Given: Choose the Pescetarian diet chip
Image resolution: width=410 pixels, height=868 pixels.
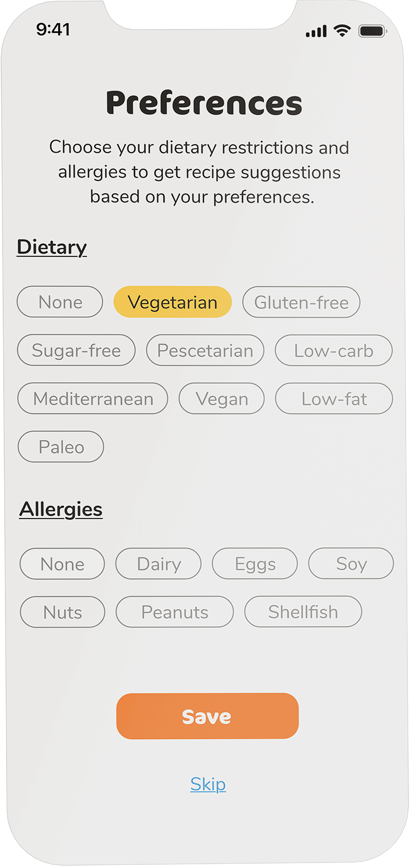Looking at the screenshot, I should [205, 350].
